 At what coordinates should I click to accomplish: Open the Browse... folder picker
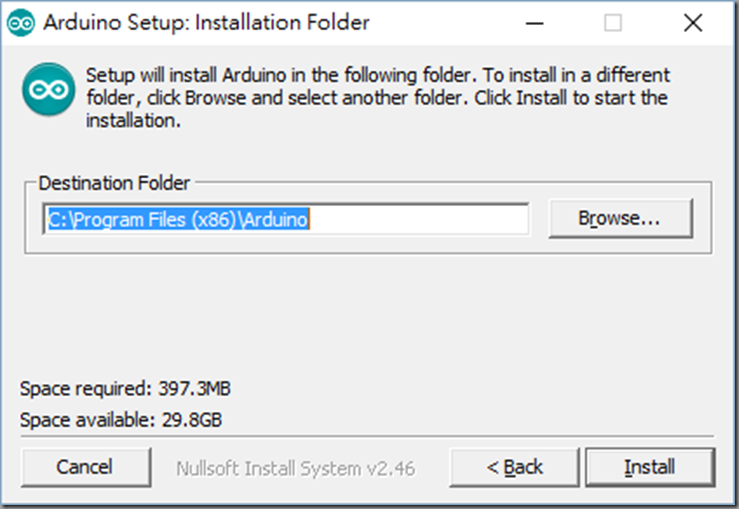click(x=621, y=218)
